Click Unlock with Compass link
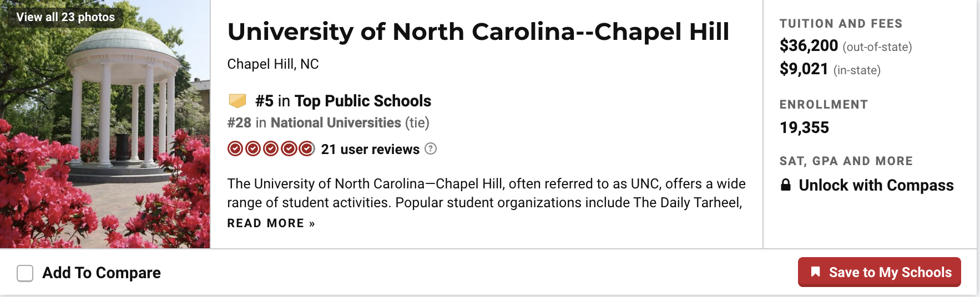This screenshot has height=297, width=980. pyautogui.click(x=876, y=185)
